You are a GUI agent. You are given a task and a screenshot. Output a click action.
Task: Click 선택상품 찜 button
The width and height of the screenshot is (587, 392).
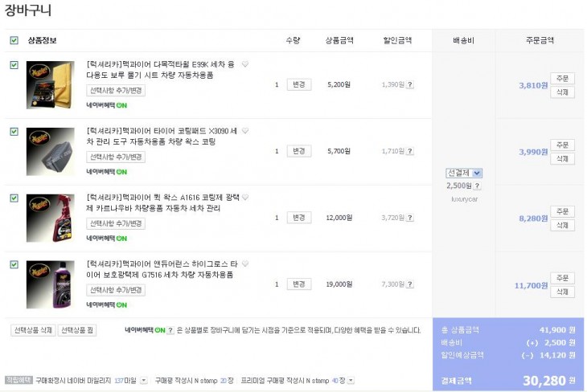pos(77,330)
